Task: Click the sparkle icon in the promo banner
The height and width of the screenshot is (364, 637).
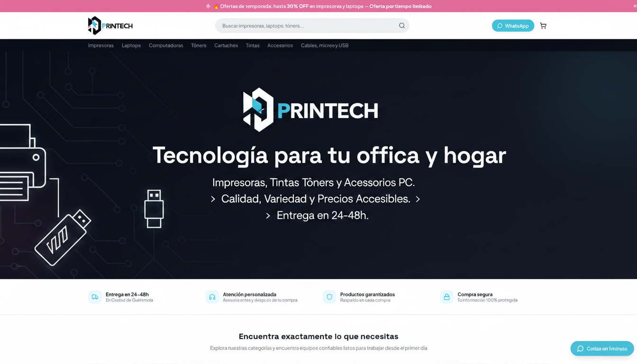Action: click(208, 6)
